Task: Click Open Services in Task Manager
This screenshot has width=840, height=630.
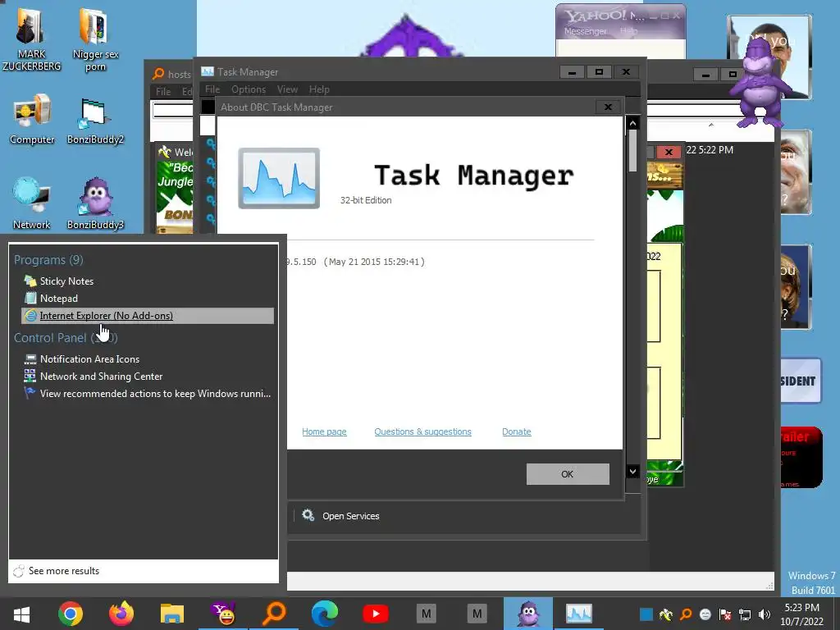Action: tap(351, 516)
